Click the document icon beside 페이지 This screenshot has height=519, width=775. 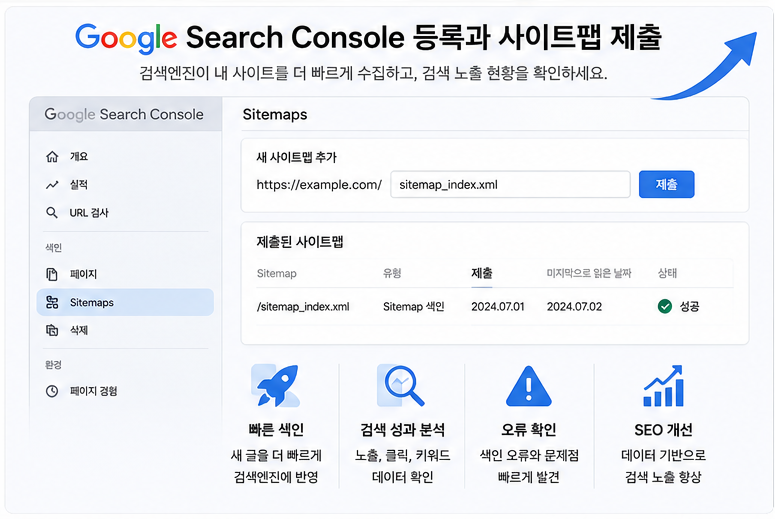[52, 274]
